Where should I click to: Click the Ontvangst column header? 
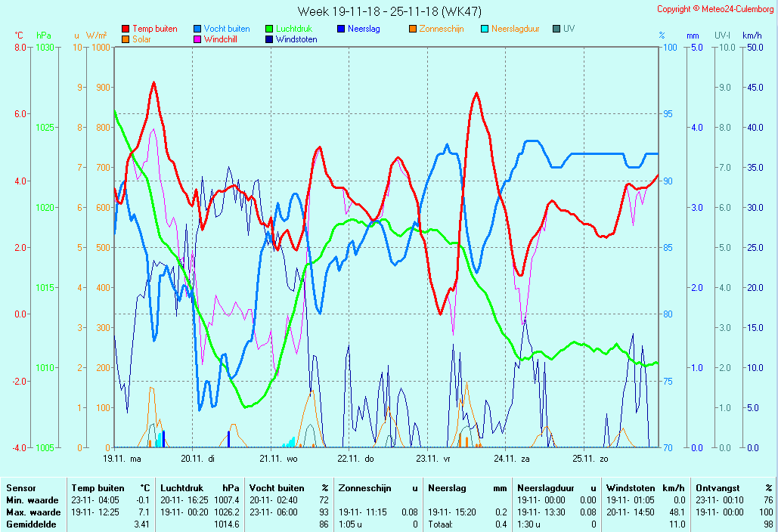tap(718, 489)
